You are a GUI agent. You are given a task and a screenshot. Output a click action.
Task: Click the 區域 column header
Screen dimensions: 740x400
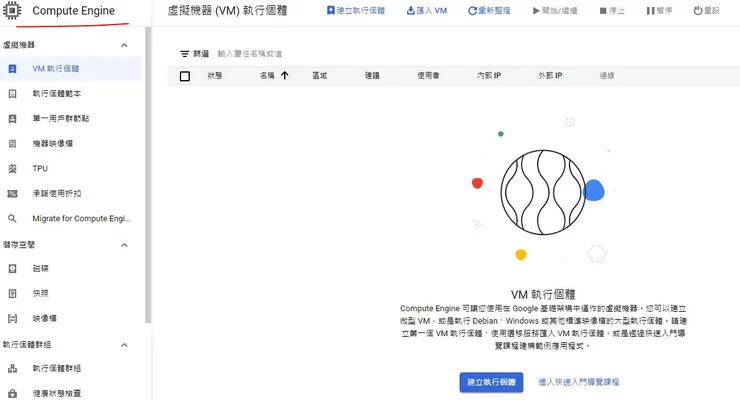click(x=320, y=75)
